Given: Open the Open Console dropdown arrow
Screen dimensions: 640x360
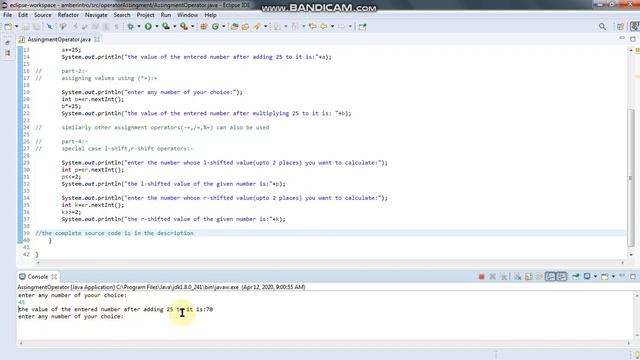Looking at the screenshot, I should coord(613,277).
